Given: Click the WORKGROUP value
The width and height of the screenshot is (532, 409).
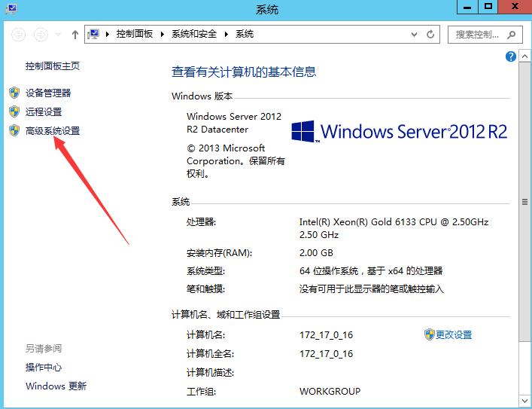Looking at the screenshot, I should point(330,392).
